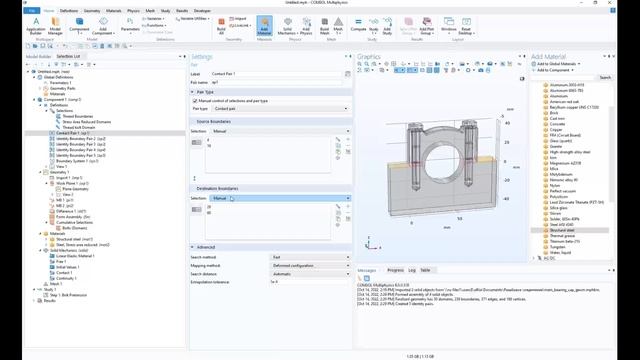Toggle Manual control of selections and pair type
Viewport: 640px width, 360px height.
pyautogui.click(x=195, y=100)
